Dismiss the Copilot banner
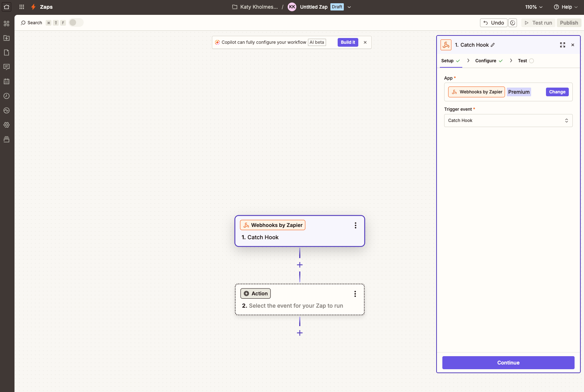Viewport: 584px width, 392px height. [x=365, y=42]
